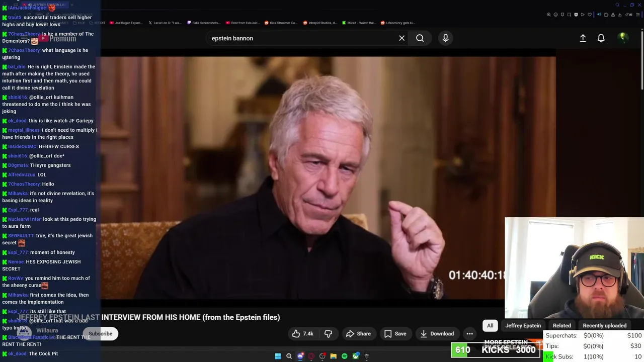Start voice search with the microphone
644x362 pixels.
pos(445,38)
